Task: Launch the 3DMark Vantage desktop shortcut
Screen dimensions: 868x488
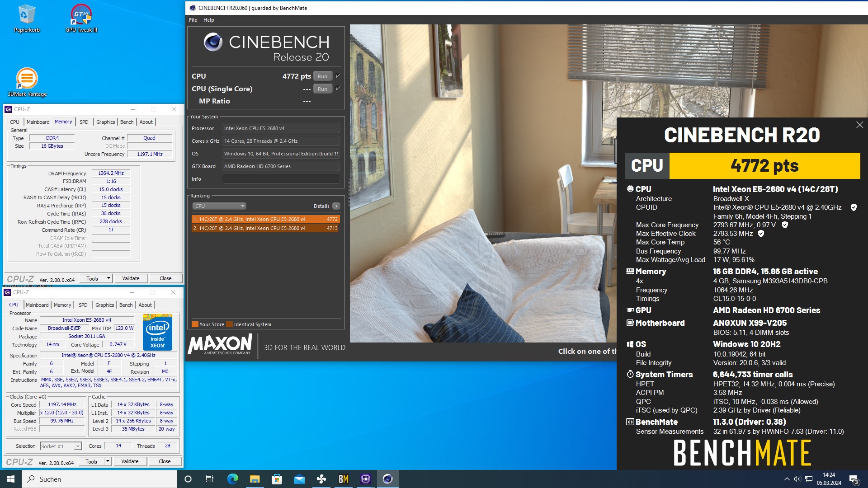Action: [27, 82]
